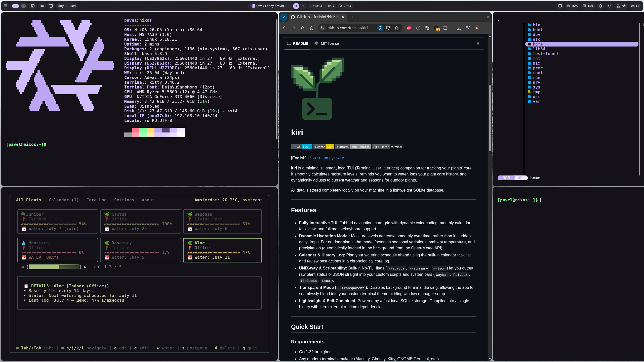The image size is (644, 362).
Task: Click the built for terminal badge
Action: click(x=388, y=147)
